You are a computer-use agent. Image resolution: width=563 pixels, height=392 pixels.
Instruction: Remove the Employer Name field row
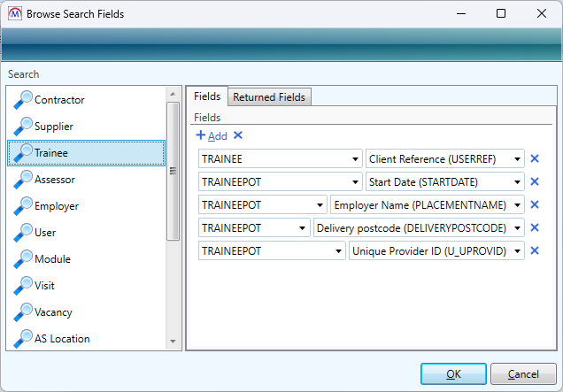point(534,205)
